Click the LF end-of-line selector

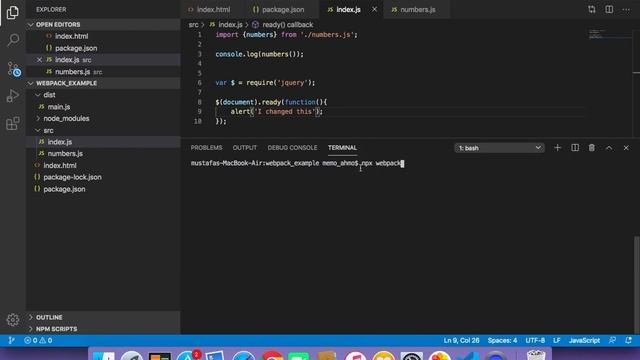[557, 340]
